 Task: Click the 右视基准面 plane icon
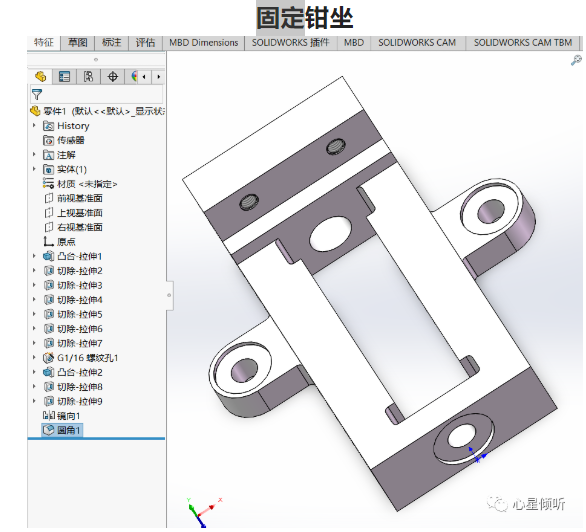pos(49,227)
